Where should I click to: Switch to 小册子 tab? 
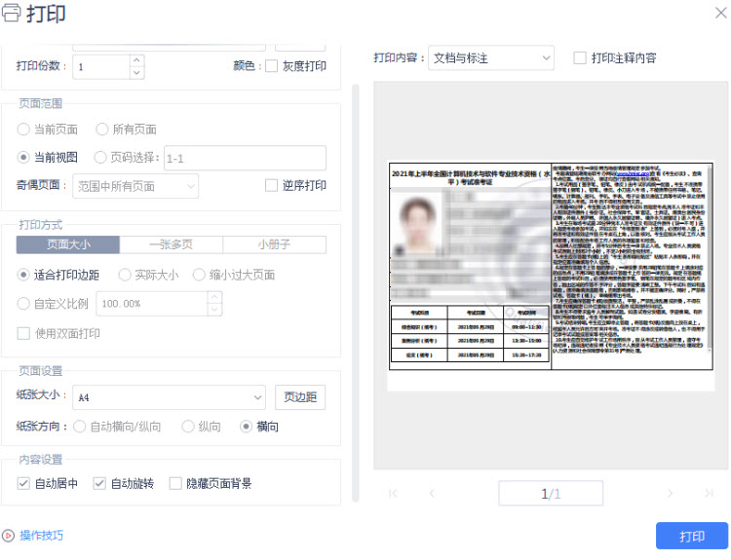274,244
